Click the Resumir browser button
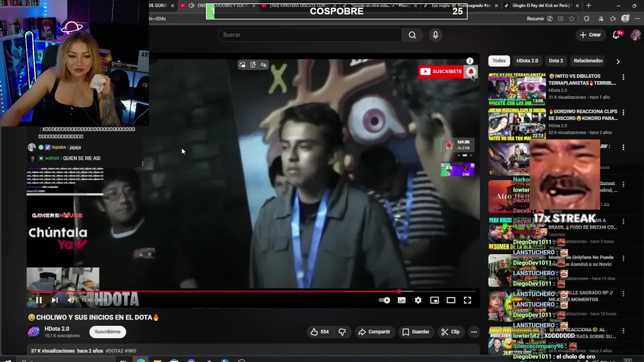Viewport: 644px width, 362px height. coord(539,19)
